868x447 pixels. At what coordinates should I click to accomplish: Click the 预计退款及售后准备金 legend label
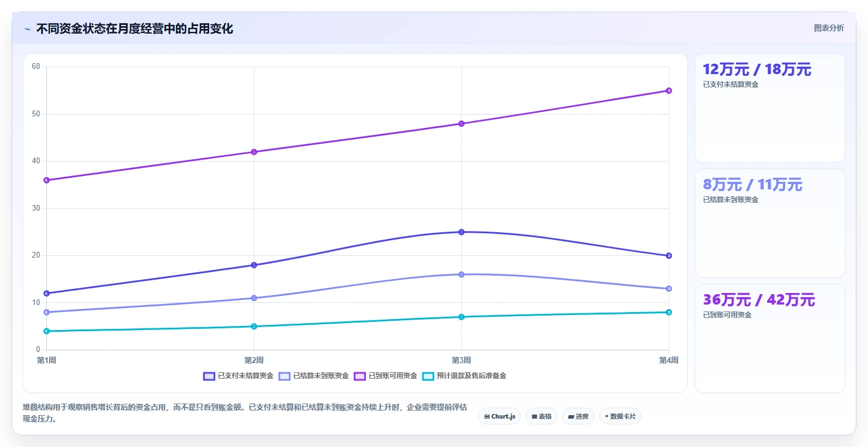pos(472,376)
